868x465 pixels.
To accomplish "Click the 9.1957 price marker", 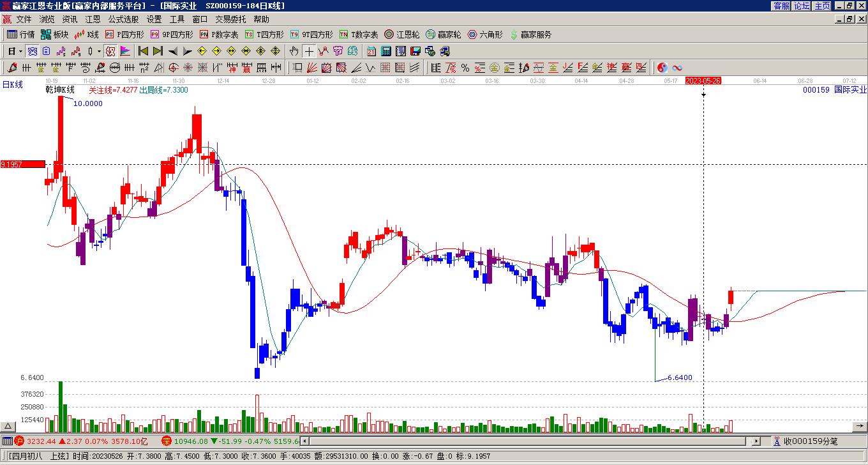I will (x=22, y=164).
